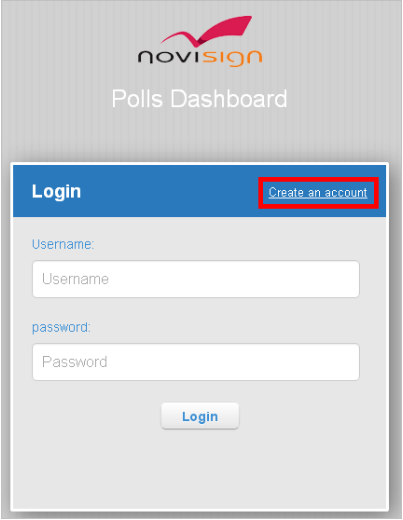The image size is (403, 520).
Task: Click the password: label
Action: 61,327
